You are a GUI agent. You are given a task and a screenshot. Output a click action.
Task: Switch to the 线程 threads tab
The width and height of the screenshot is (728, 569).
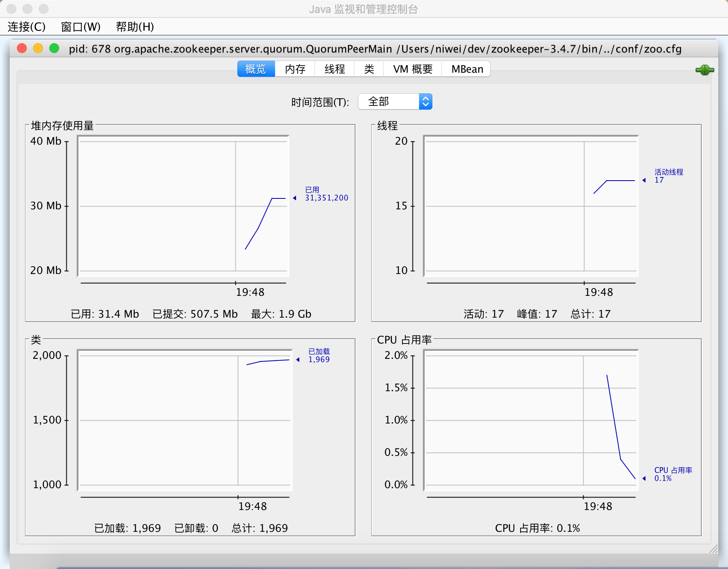334,69
